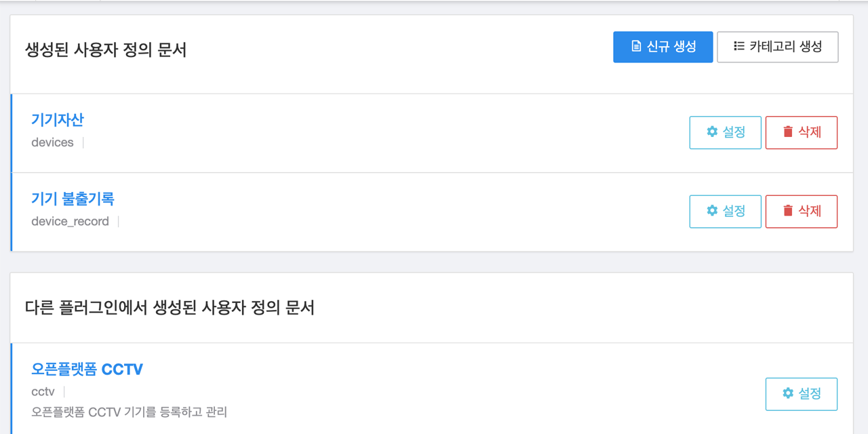Image resolution: width=868 pixels, height=434 pixels.
Task: Click the 삭제 text in 기기자산 row
Action: click(x=810, y=132)
